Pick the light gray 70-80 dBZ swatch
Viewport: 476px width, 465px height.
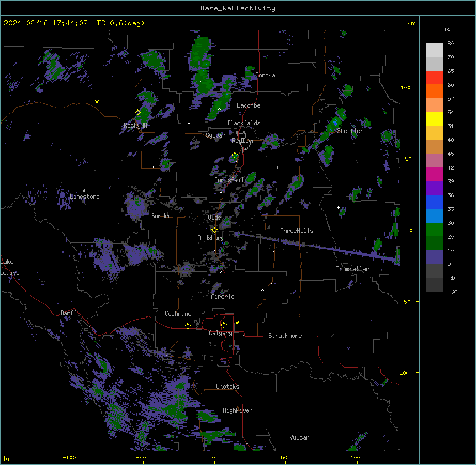[x=434, y=50]
